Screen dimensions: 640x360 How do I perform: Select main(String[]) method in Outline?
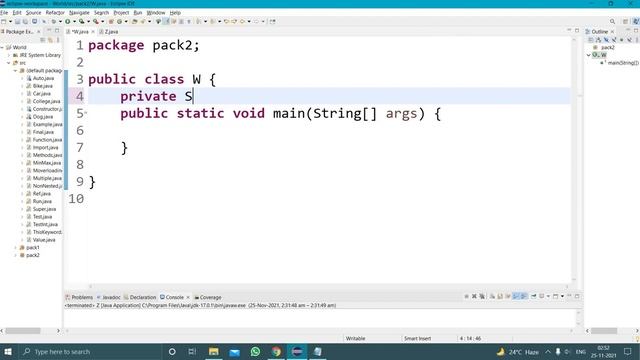[620, 63]
